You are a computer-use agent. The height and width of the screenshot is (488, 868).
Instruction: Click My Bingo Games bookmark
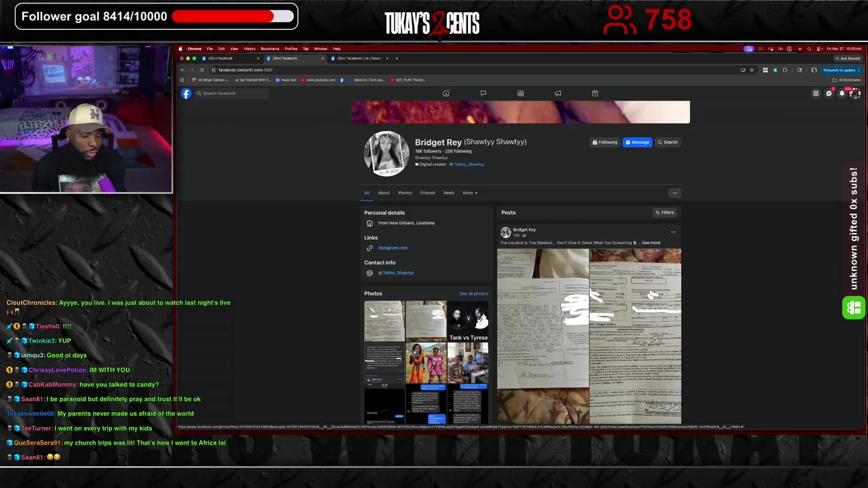[211, 80]
